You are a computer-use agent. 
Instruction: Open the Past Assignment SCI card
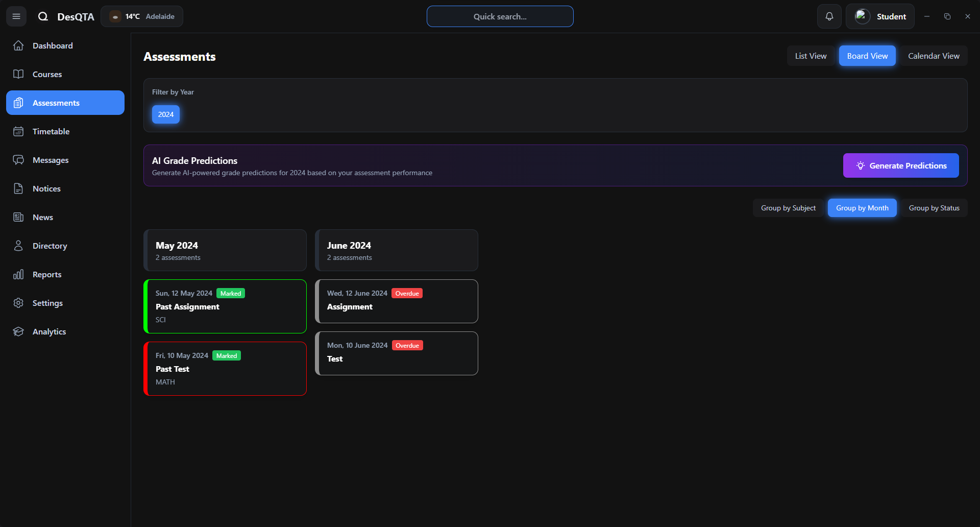[225, 306]
